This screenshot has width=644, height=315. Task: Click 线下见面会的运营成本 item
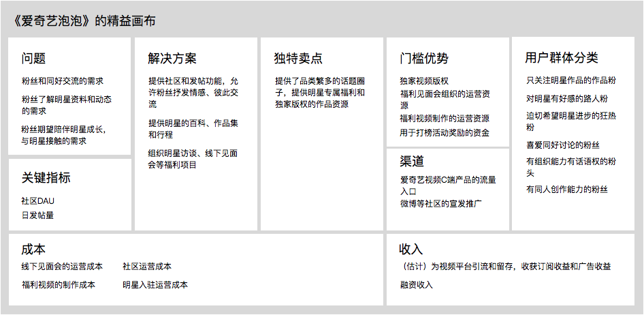(x=63, y=267)
